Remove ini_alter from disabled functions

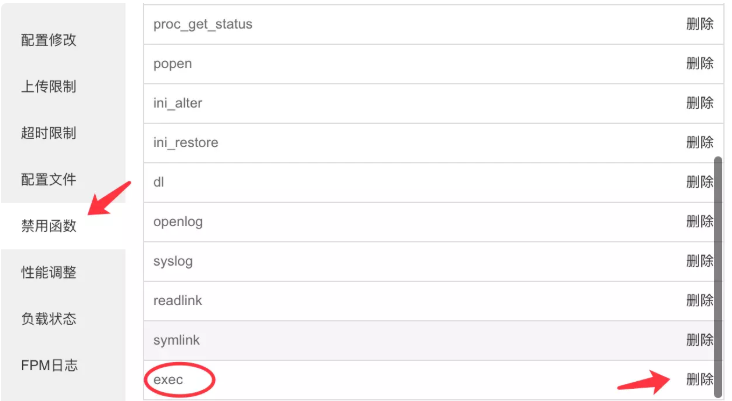(699, 103)
